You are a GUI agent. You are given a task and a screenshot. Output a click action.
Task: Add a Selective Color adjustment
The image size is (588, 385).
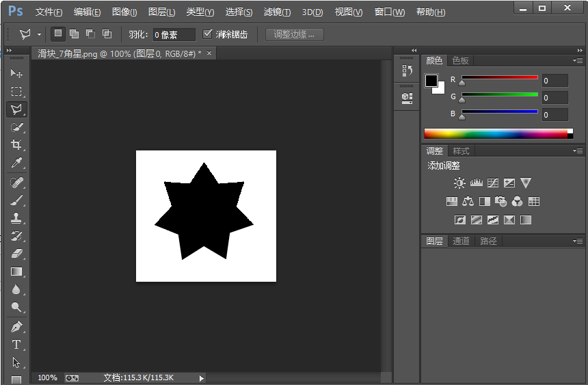(509, 220)
